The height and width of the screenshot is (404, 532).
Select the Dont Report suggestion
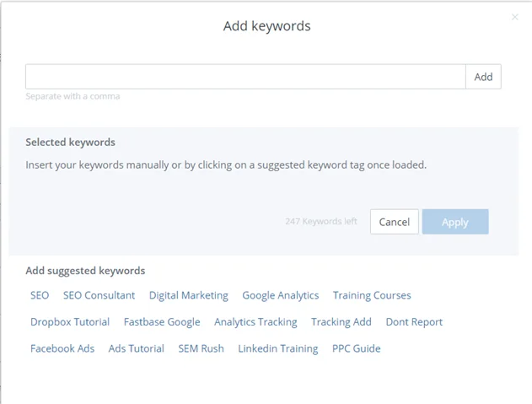point(414,322)
